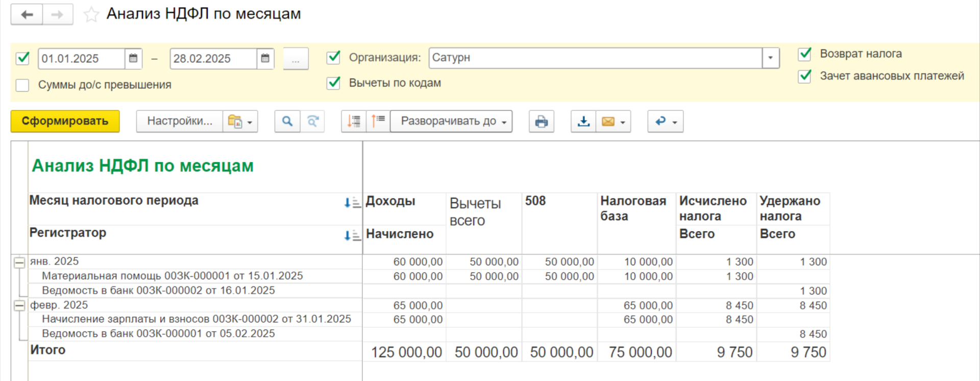Screen dimensions: 980x381
Task: Select row Начисление зарплаты и взносов 00ЗК-000002
Action: tap(197, 319)
